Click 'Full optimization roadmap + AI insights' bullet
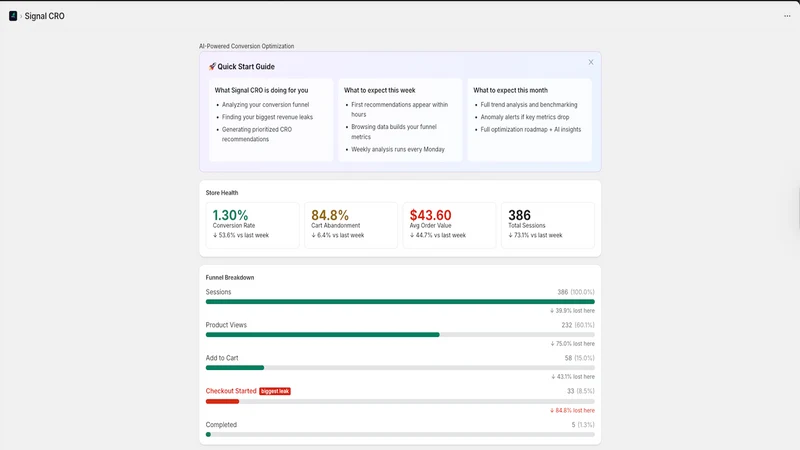Viewport: 800px width, 450px height. pos(531,130)
